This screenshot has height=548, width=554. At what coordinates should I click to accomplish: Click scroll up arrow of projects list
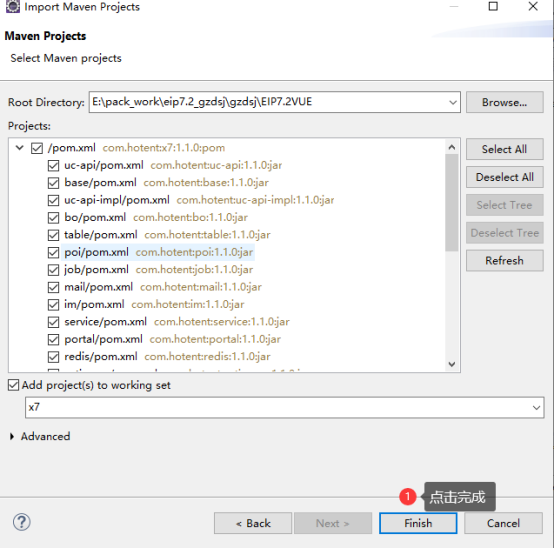coord(452,147)
